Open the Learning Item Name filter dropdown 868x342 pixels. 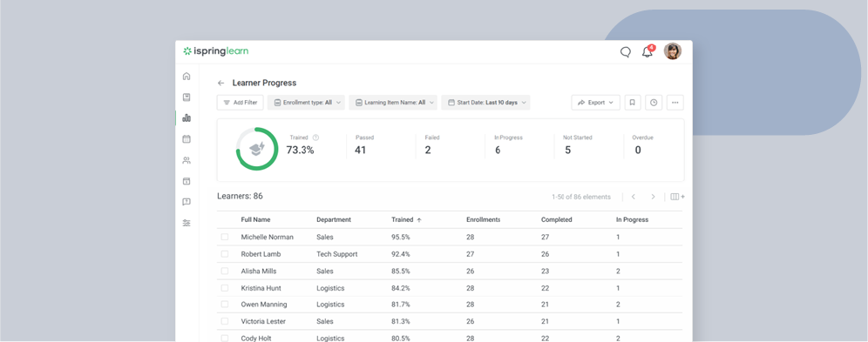(x=393, y=103)
